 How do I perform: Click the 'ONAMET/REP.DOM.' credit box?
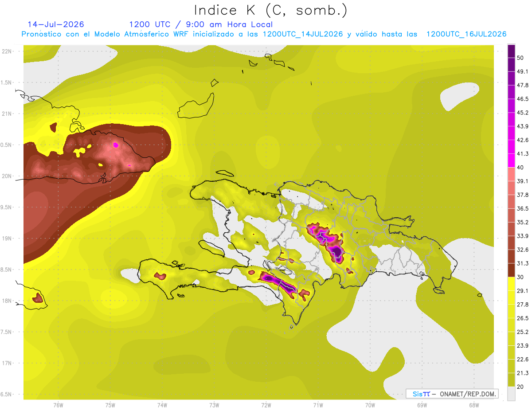452,394
